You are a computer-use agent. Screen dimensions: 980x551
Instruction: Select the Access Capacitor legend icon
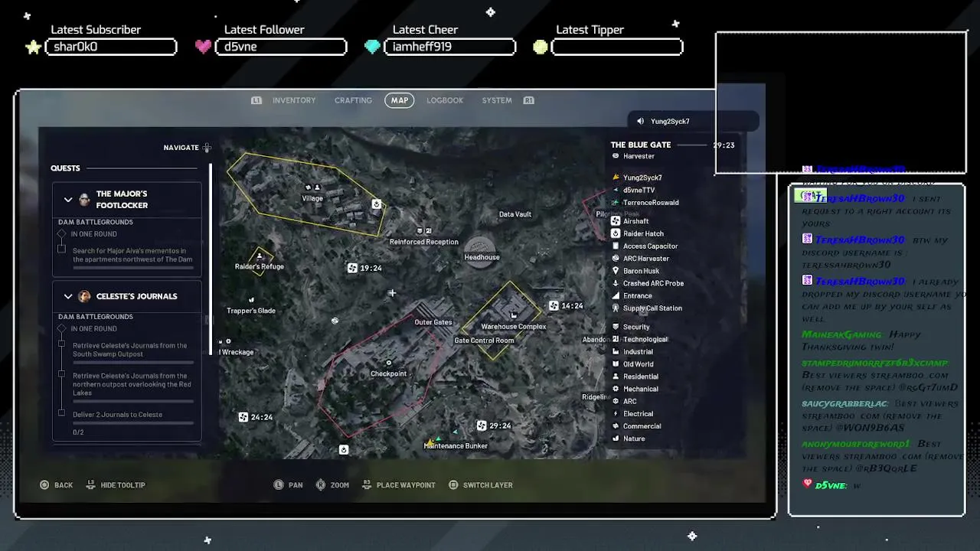616,246
